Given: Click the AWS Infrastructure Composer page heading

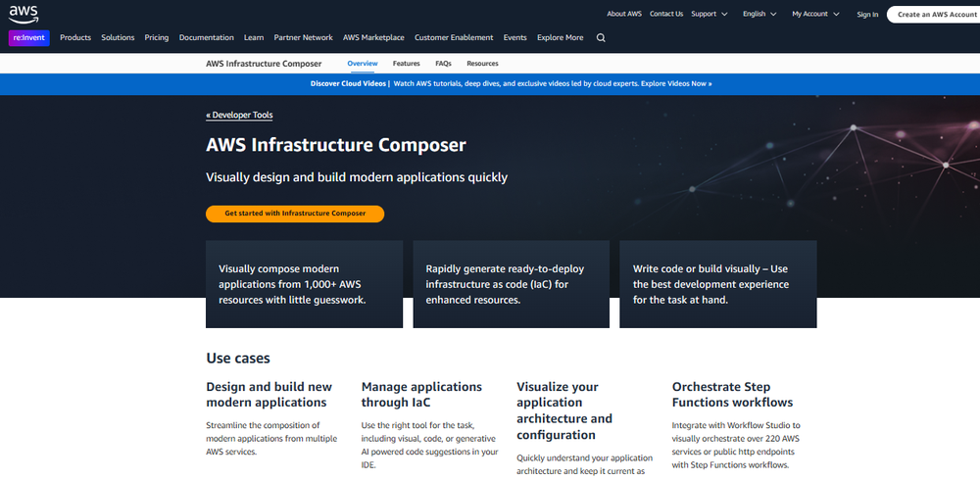Looking at the screenshot, I should pos(336,145).
